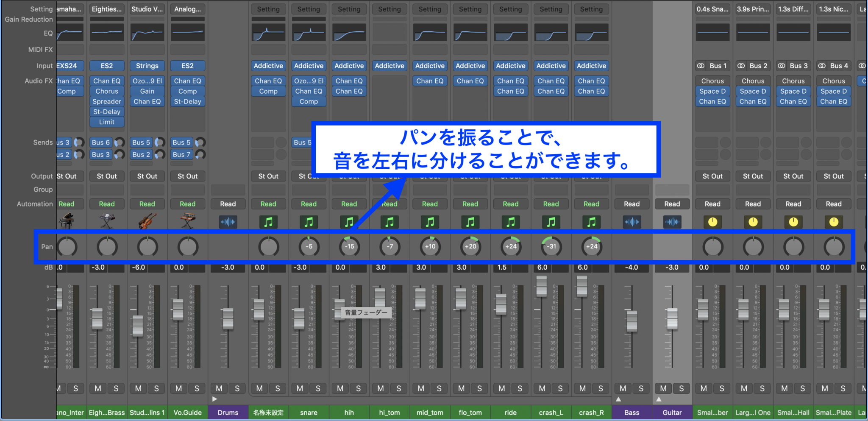This screenshot has height=421, width=868.
Task: Solo the Bass channel
Action: point(641,388)
